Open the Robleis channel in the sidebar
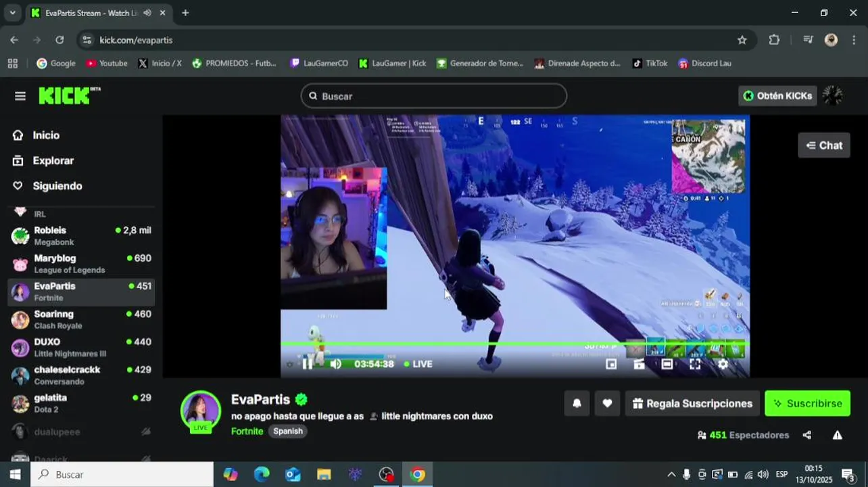 tap(81, 235)
